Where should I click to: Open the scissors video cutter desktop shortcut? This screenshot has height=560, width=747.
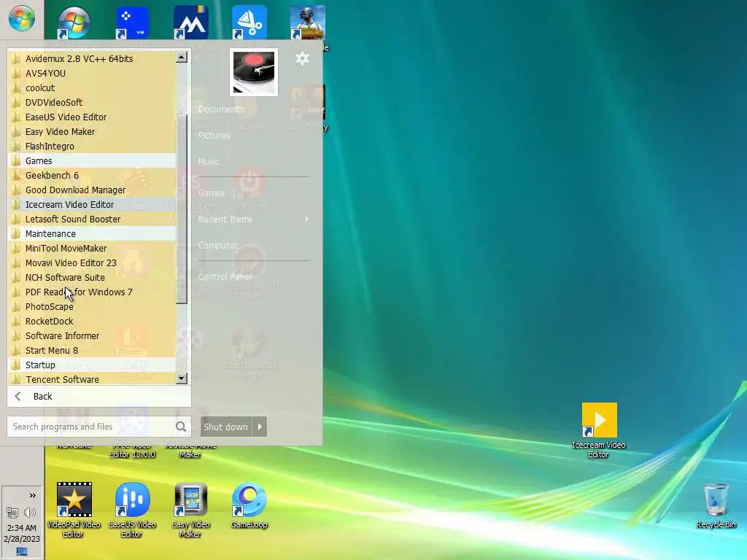point(249,23)
